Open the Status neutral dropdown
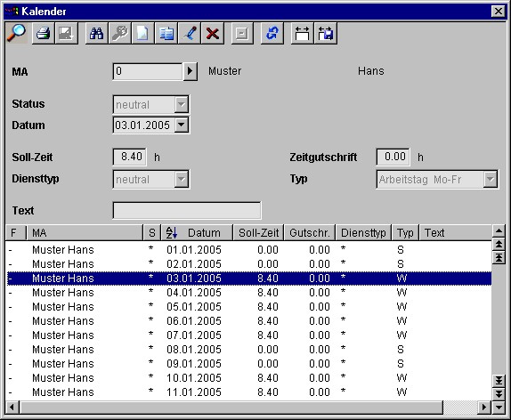 [x=182, y=105]
